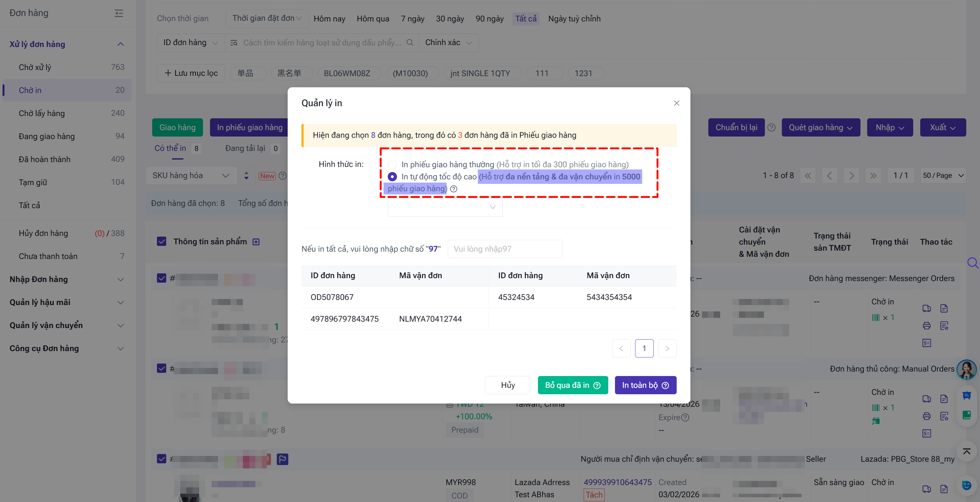Open the 50 / Page size dropdown
The width and height of the screenshot is (980, 502).
(943, 176)
